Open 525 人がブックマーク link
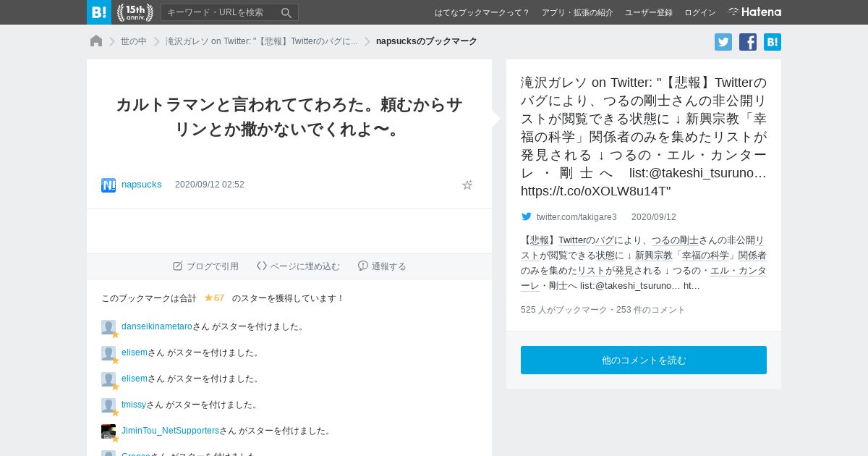868x456 pixels. click(x=564, y=310)
